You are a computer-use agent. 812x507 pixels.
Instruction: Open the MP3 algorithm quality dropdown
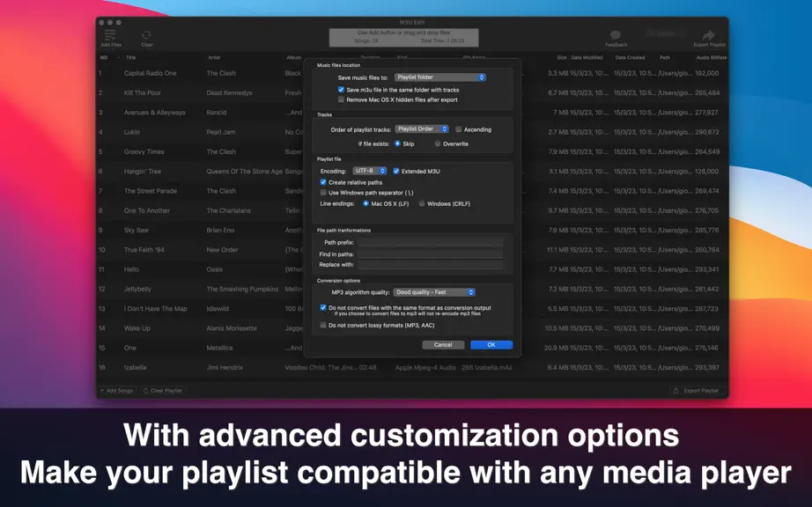coord(434,292)
